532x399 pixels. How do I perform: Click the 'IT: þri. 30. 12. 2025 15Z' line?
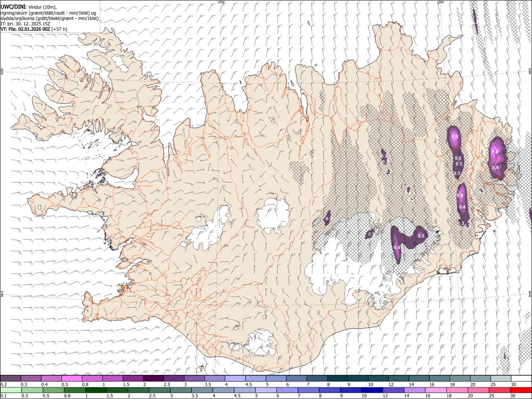[x=25, y=24]
